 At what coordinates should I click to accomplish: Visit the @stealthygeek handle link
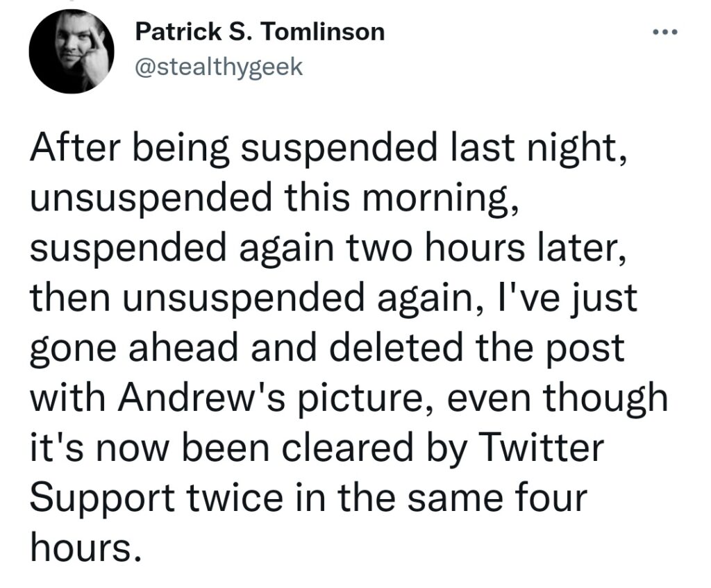pyautogui.click(x=219, y=67)
